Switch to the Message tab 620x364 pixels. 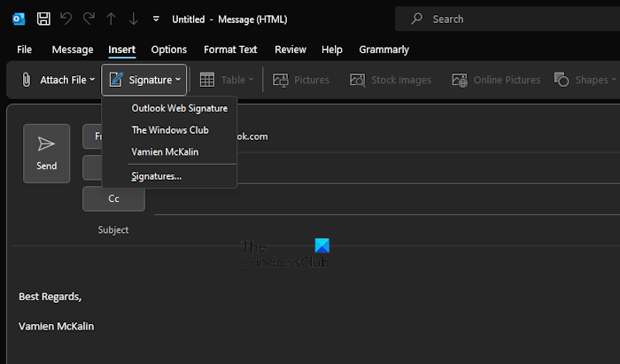[x=73, y=50]
